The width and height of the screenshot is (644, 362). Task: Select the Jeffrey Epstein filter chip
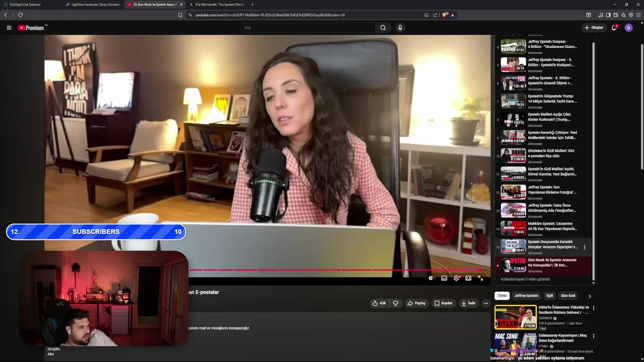point(526,296)
